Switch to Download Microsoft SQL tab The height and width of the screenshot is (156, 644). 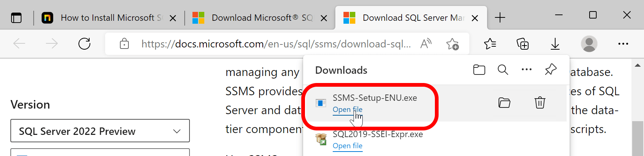coord(260,18)
